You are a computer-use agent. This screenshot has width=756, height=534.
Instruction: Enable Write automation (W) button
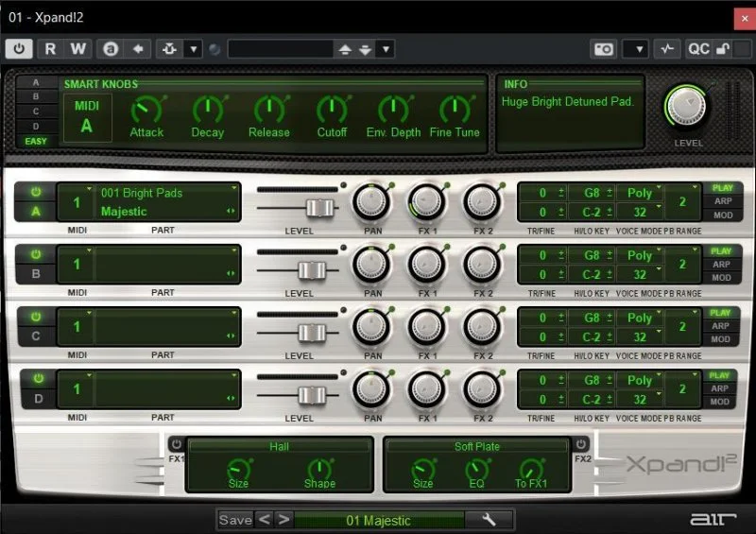point(77,49)
